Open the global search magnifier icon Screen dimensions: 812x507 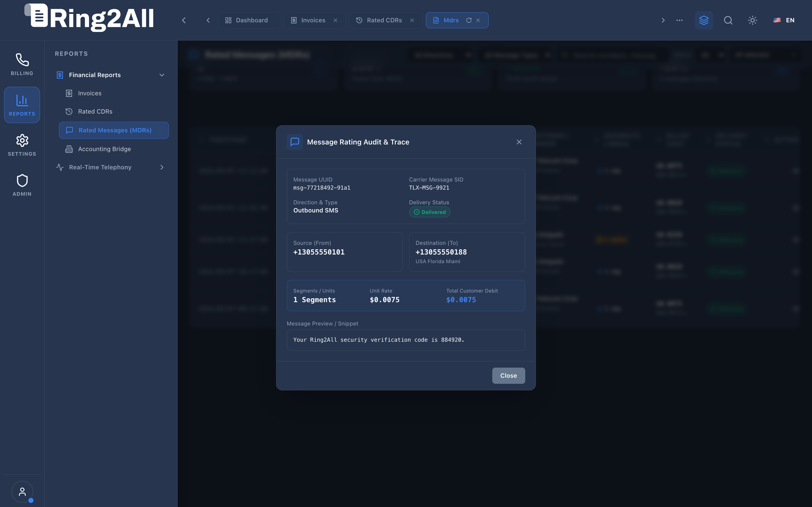click(728, 20)
